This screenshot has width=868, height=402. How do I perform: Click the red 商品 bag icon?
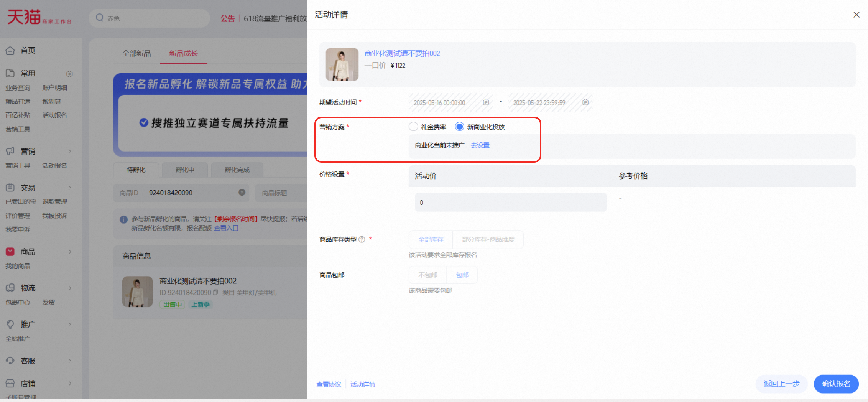point(10,252)
